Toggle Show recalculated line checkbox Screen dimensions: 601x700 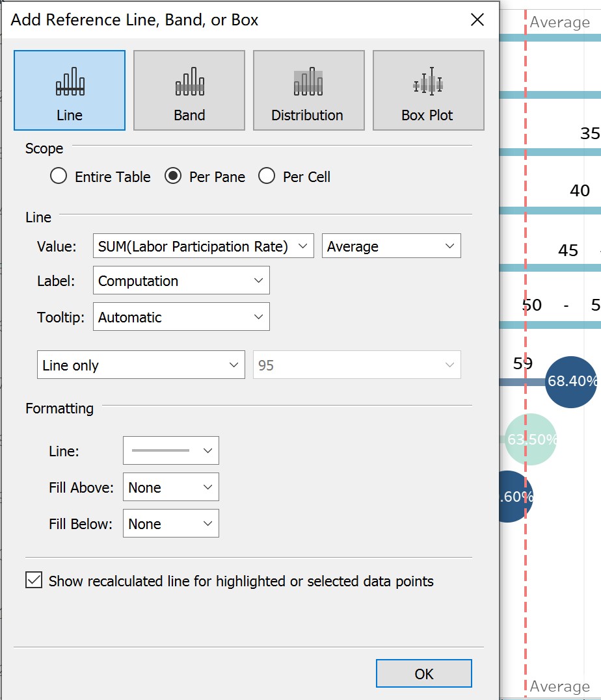click(x=34, y=580)
